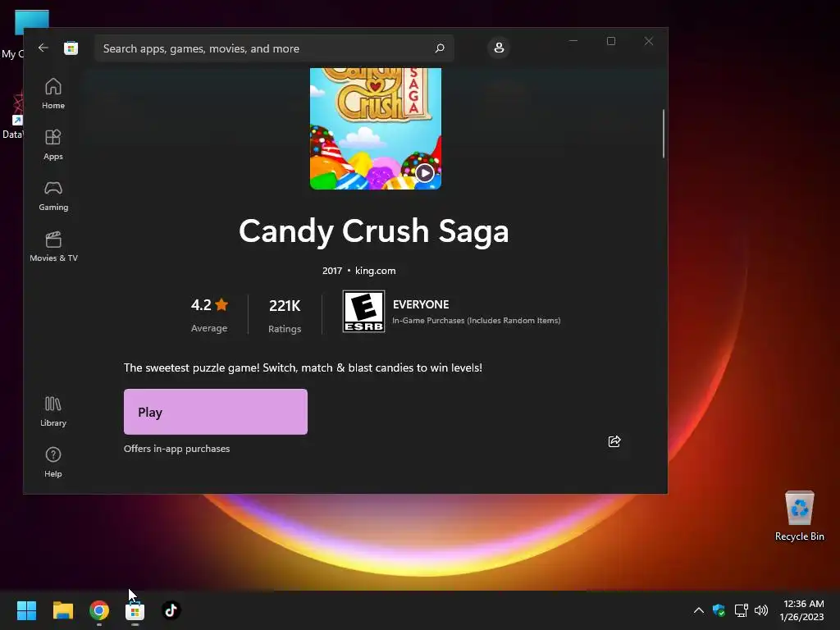The image size is (840, 630).
Task: Click the Candy Crush Saga app thumbnail
Action: point(376,129)
